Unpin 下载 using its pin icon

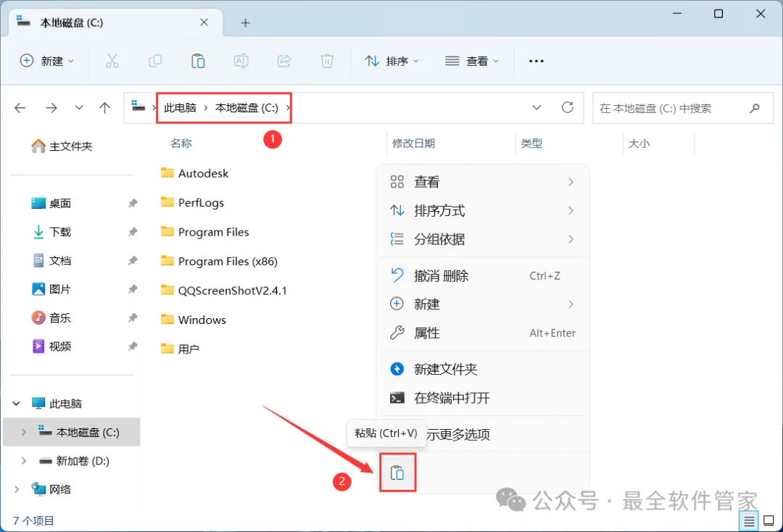(133, 232)
